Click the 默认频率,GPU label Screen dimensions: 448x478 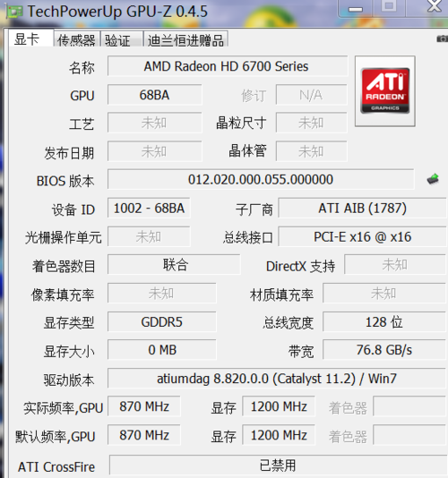[x=56, y=437]
